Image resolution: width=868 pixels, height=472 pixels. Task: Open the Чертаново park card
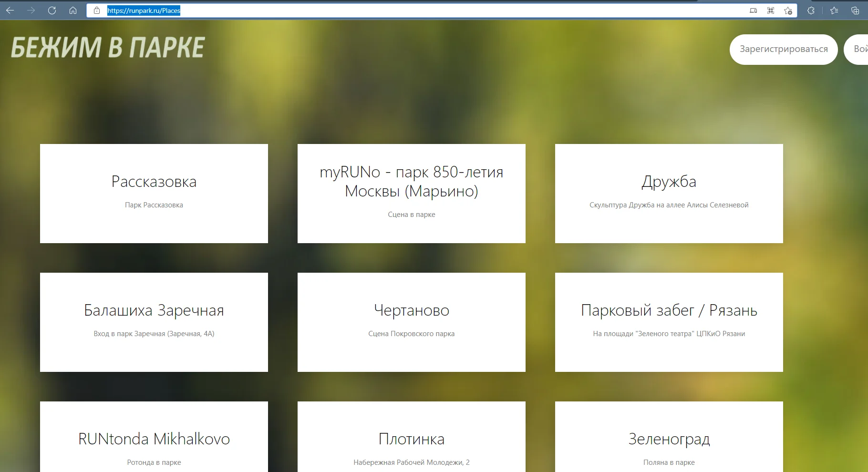411,322
